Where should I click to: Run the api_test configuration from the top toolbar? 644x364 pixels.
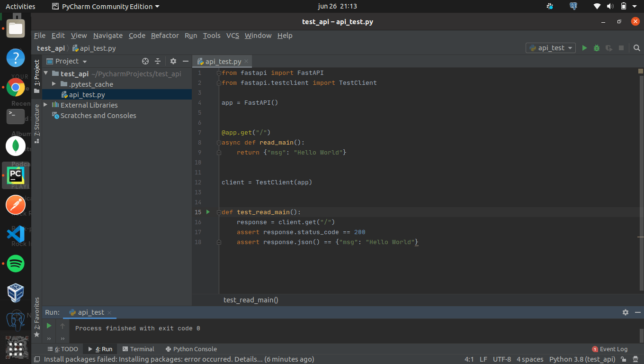pyautogui.click(x=584, y=48)
